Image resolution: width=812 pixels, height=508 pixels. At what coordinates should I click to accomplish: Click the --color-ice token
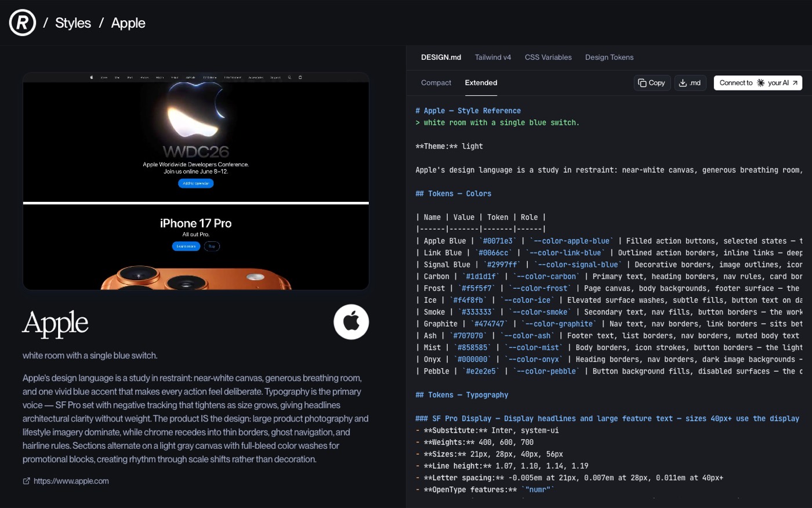pyautogui.click(x=527, y=300)
